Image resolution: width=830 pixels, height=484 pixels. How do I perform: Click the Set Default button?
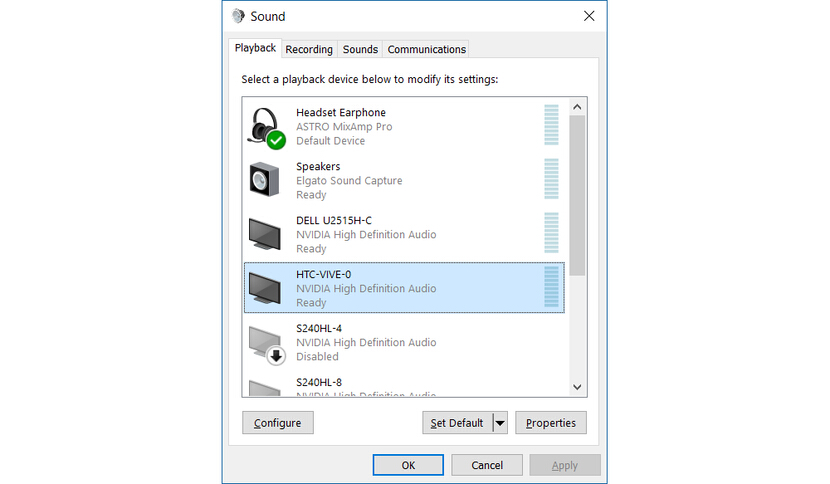[x=457, y=423]
